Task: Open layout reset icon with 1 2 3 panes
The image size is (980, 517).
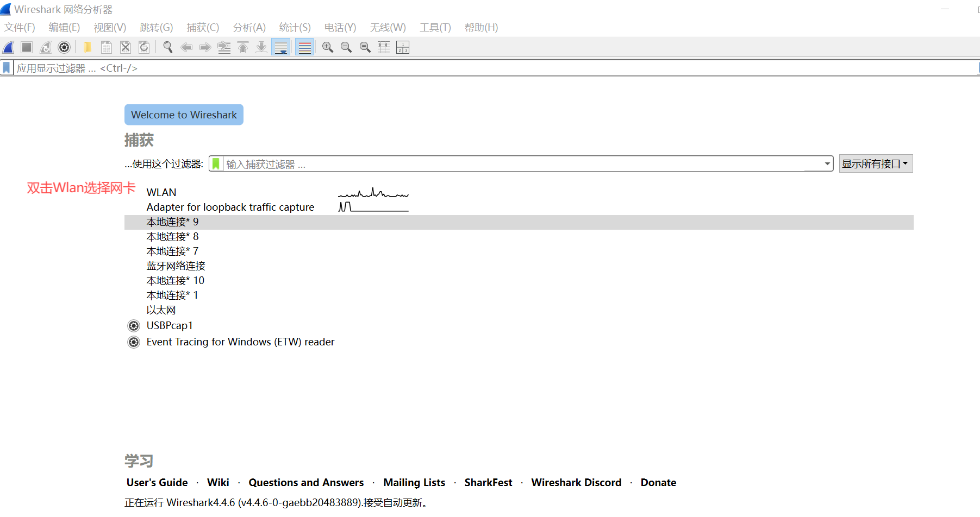Action: 403,47
